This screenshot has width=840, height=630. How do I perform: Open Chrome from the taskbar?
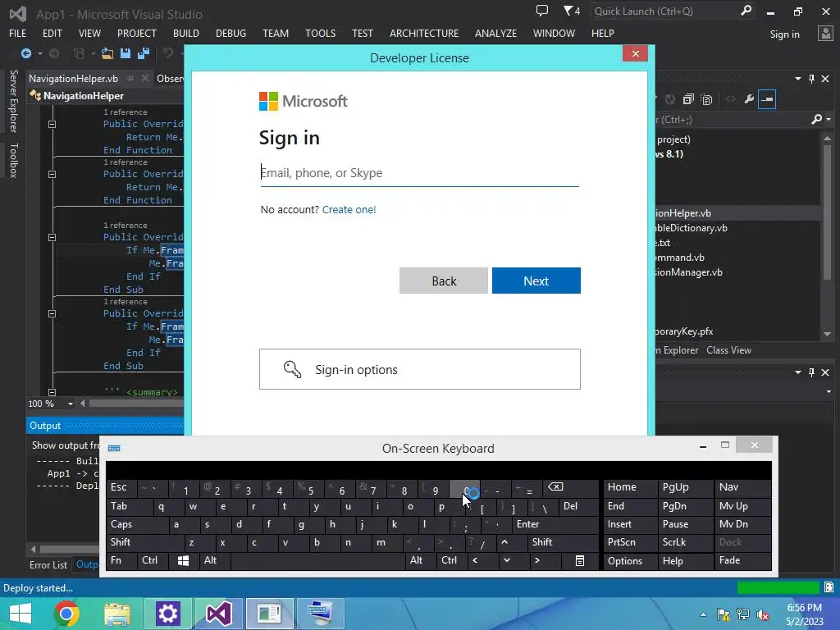[66, 614]
